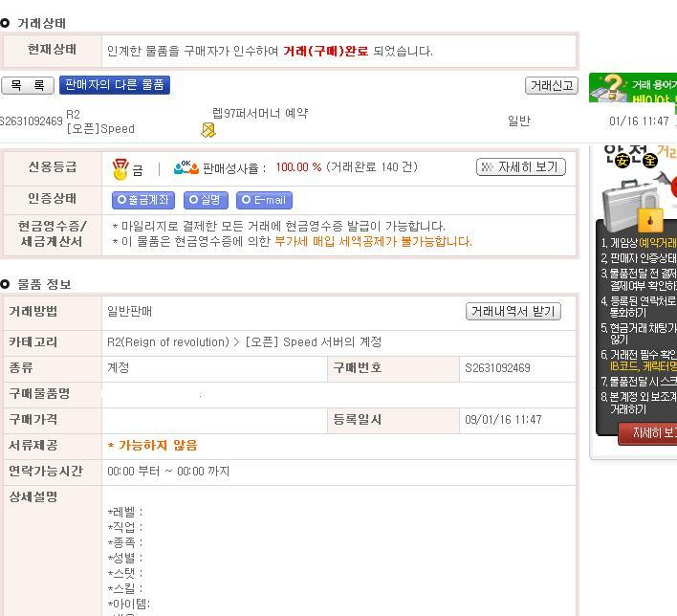
Task: Click orange 부가세 매입 세액공제가 불가능합니다 text
Action: (x=373, y=241)
